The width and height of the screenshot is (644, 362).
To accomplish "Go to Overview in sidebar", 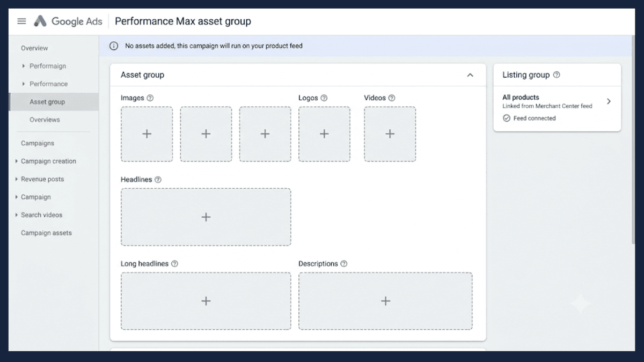I will pos(34,48).
